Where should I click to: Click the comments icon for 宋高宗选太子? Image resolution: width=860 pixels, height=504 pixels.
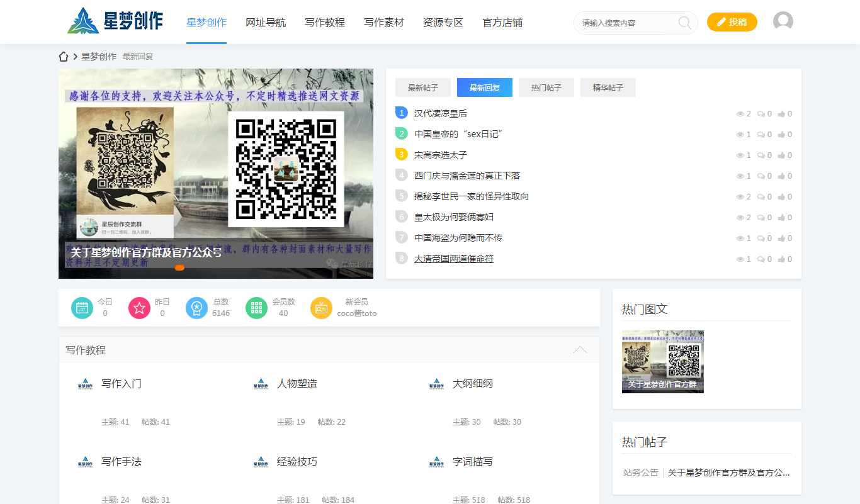click(761, 155)
